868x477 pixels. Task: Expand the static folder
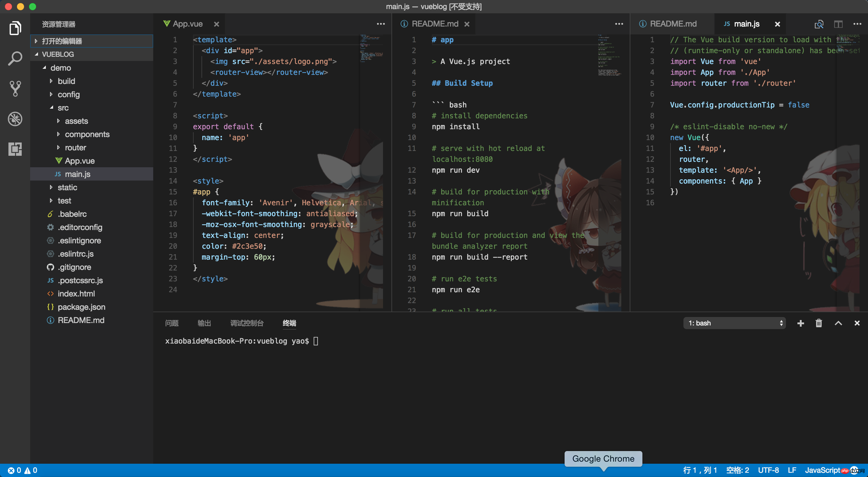pyautogui.click(x=51, y=187)
